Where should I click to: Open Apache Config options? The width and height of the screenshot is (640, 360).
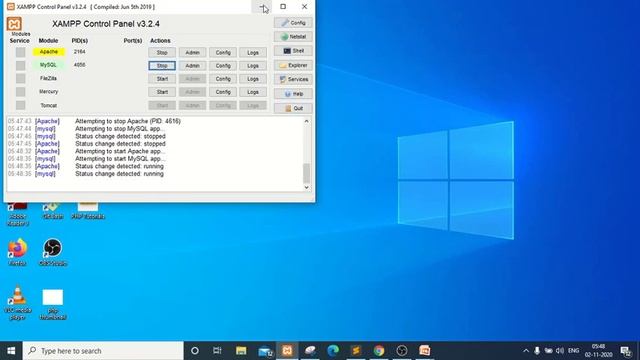tap(223, 53)
